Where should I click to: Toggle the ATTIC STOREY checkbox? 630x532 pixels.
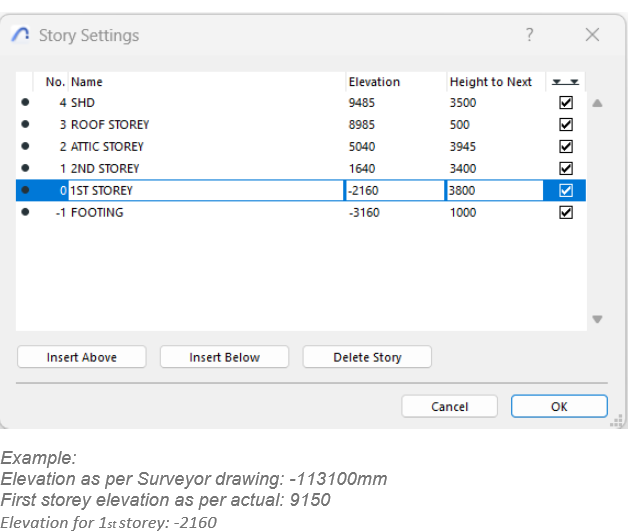coord(565,147)
